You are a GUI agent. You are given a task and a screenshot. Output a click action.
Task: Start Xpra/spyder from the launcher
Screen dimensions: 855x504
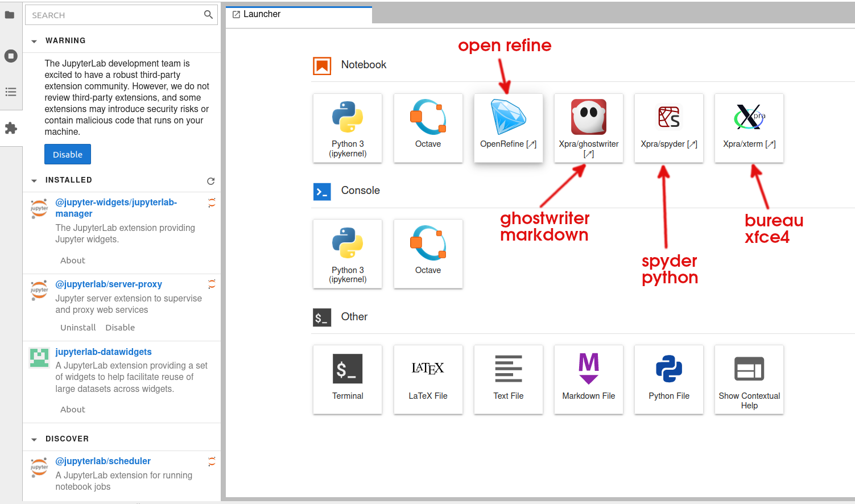click(668, 128)
